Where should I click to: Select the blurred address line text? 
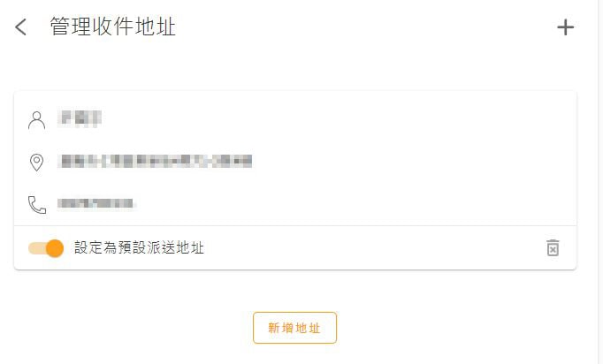point(155,161)
